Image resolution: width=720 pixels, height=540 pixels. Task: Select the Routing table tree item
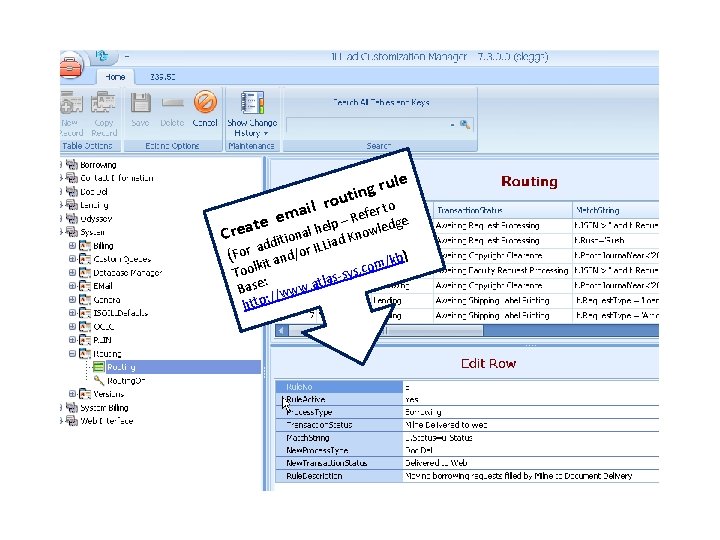pyautogui.click(x=121, y=367)
